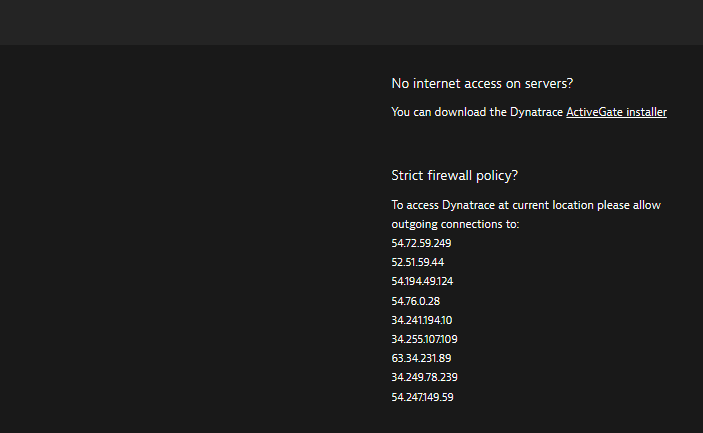Click the 63.34.231.89 address entry
Screen dimensions: 703x433
[421, 358]
